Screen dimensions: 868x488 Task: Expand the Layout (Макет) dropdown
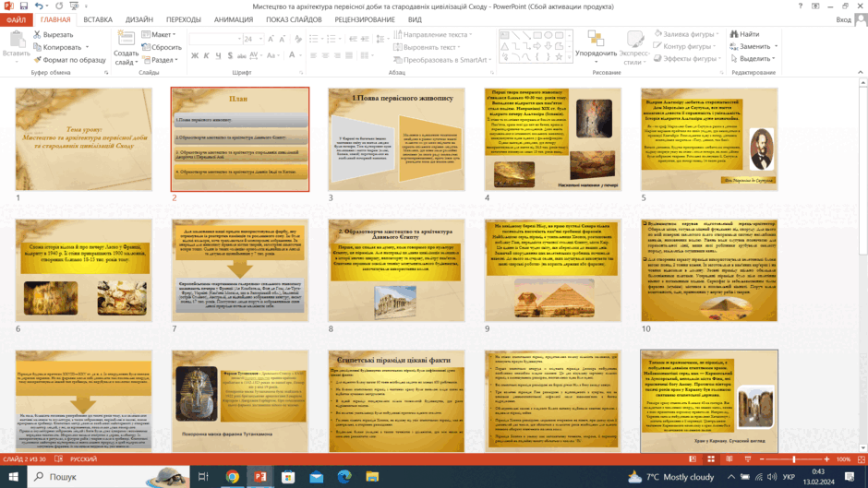tap(159, 34)
